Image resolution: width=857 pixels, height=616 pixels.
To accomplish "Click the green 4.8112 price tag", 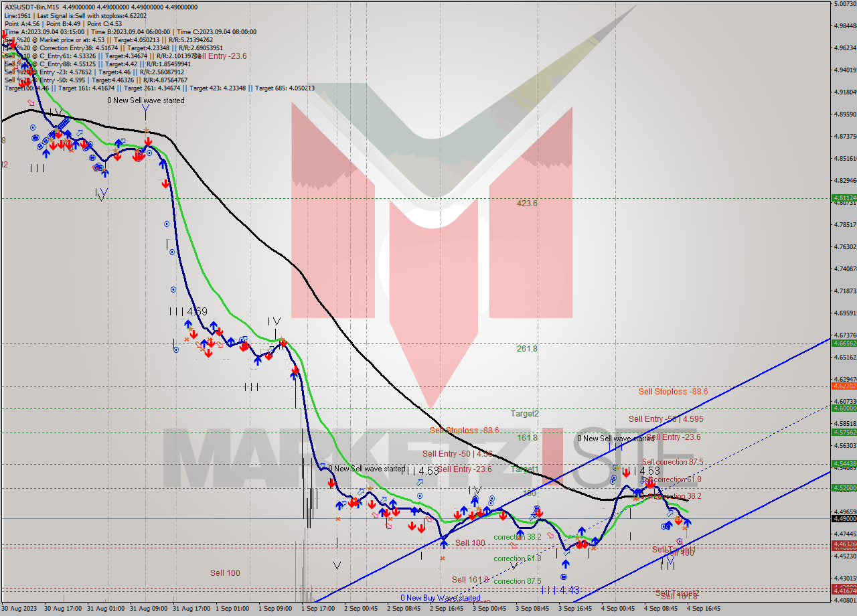I will (844, 198).
